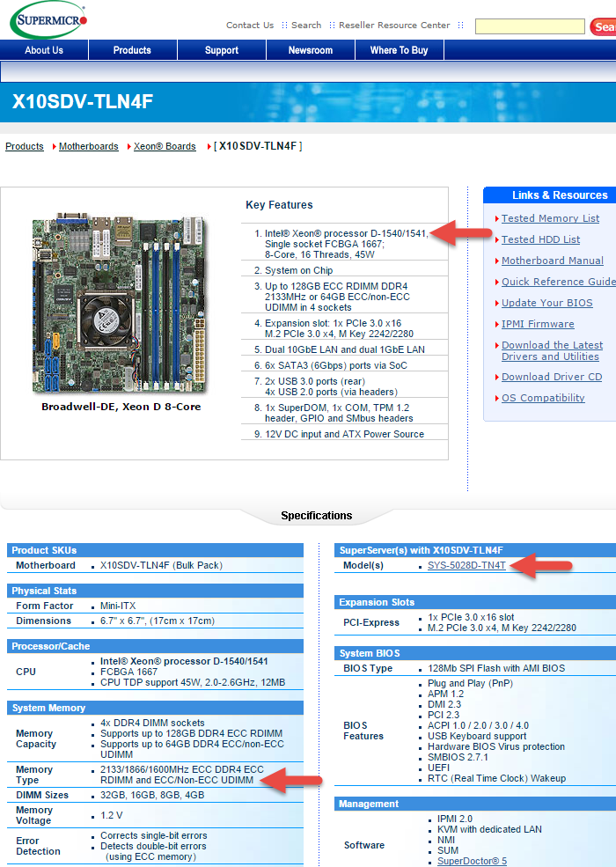The image size is (616, 867).
Task: Click 'Dual 10GbE LAN and dual 1GbE LAN'
Action: pyautogui.click(x=345, y=349)
